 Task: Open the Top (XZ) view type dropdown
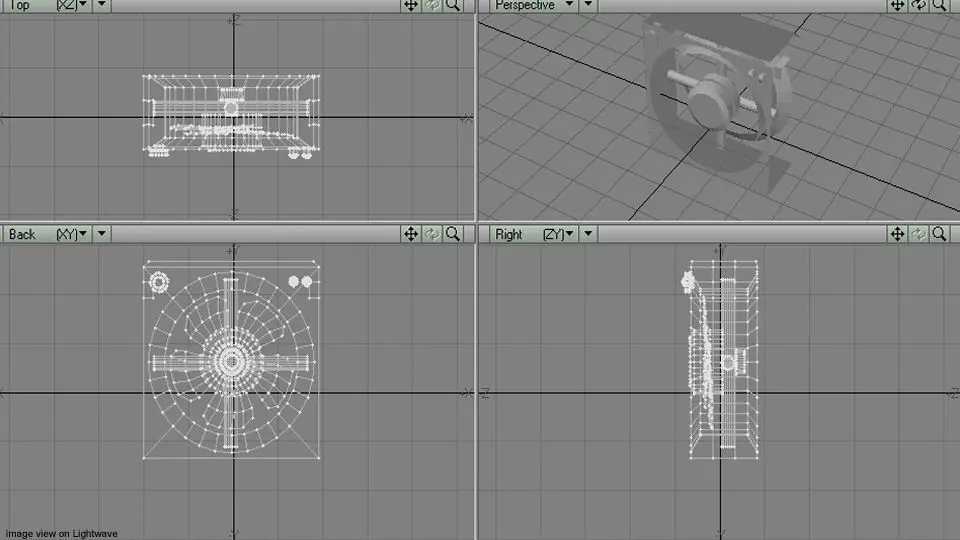(47, 5)
